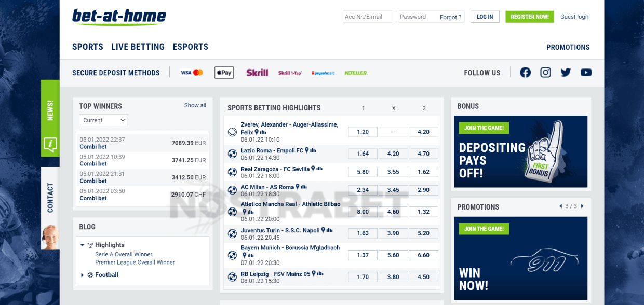
Task: Open the bet-at-home Instagram page
Action: click(545, 73)
